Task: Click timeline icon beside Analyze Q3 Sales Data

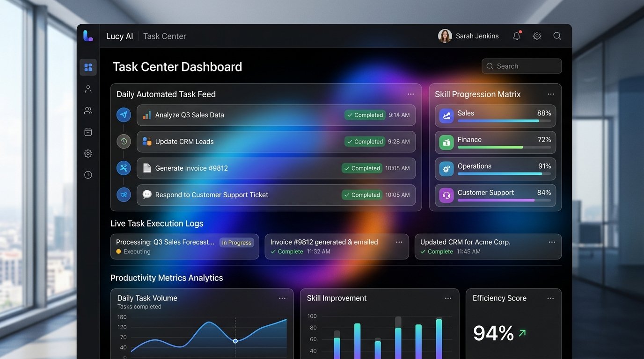Action: point(124,115)
